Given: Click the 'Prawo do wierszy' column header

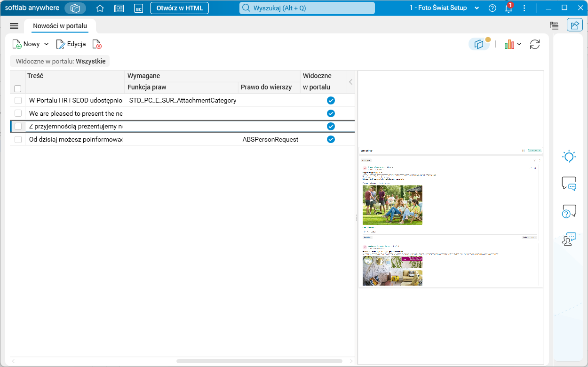Looking at the screenshot, I should [x=270, y=88].
